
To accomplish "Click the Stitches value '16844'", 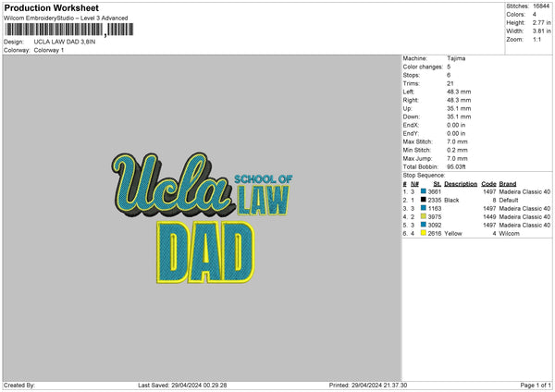I will 541,6.
